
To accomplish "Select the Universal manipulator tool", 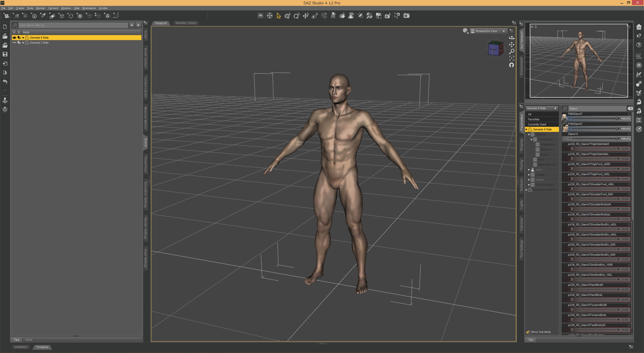I will (x=287, y=16).
